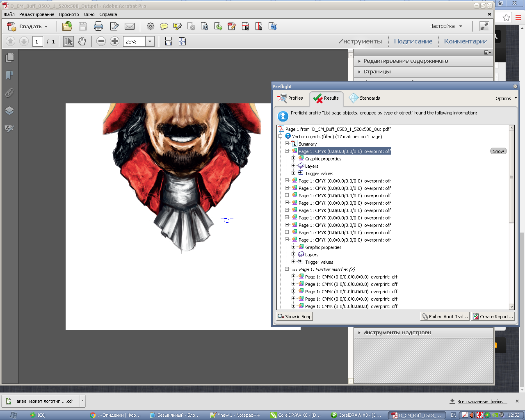The image size is (525, 420).
Task: Open the Attachments paperclip panel
Action: click(9, 93)
